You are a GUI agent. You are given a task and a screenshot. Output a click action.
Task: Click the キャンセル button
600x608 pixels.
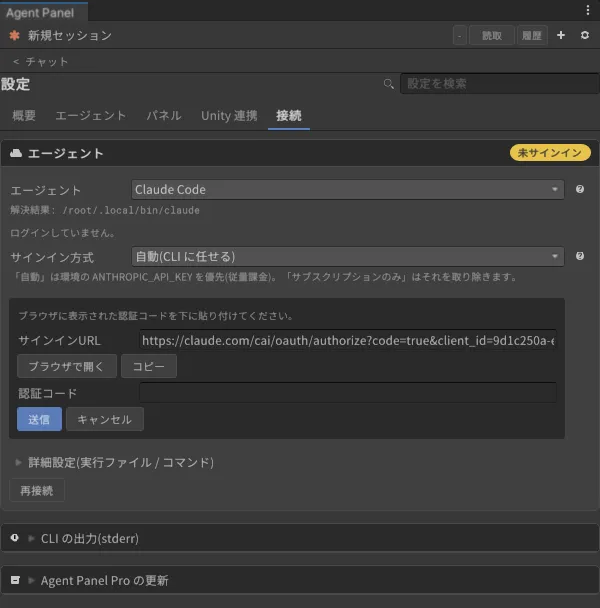pyautogui.click(x=105, y=419)
